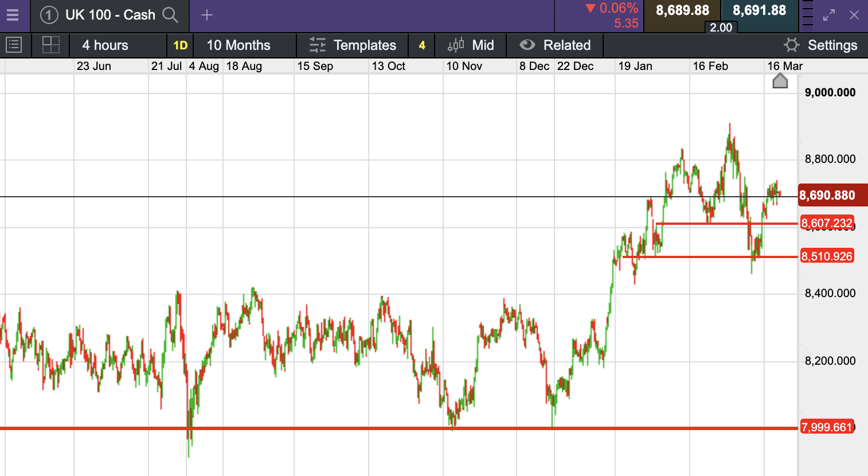Open the hamburger main menu
Viewport: 868px width, 476px height.
pyautogui.click(x=13, y=15)
